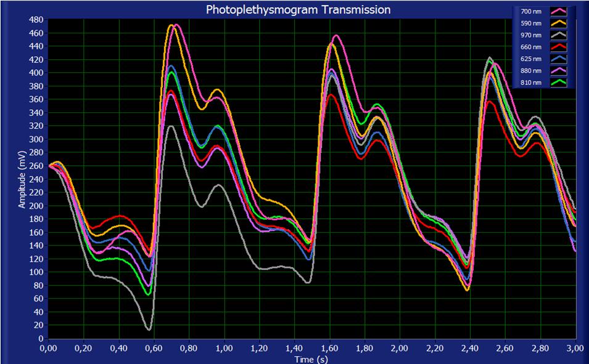
Task: Click the 880 nm legend label text
Action: click(531, 70)
